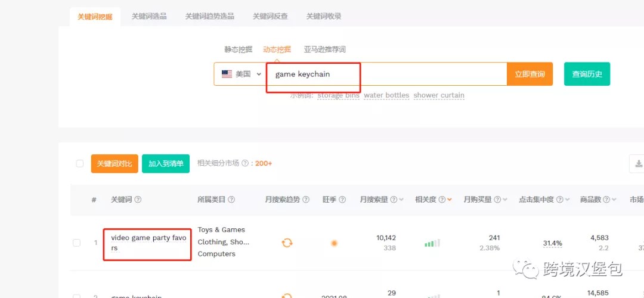Image resolution: width=644 pixels, height=298 pixels.
Task: Open keyword video game party favors
Action: (148, 243)
